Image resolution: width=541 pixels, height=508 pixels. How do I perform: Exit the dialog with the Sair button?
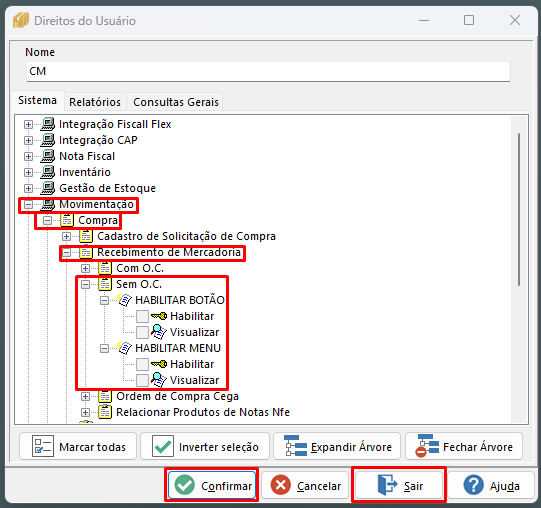pyautogui.click(x=399, y=485)
